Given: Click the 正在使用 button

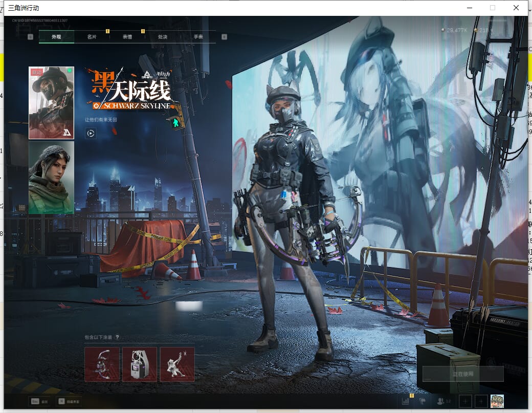Looking at the screenshot, I should pos(463,374).
